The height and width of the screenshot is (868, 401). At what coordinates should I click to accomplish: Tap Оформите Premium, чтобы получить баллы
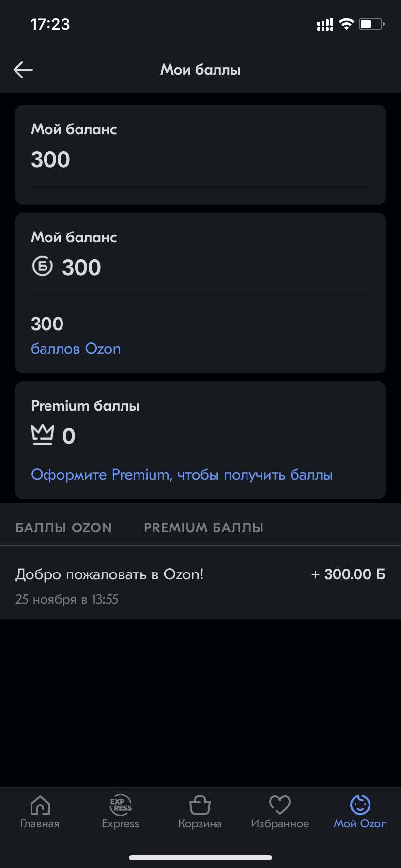[x=182, y=475]
